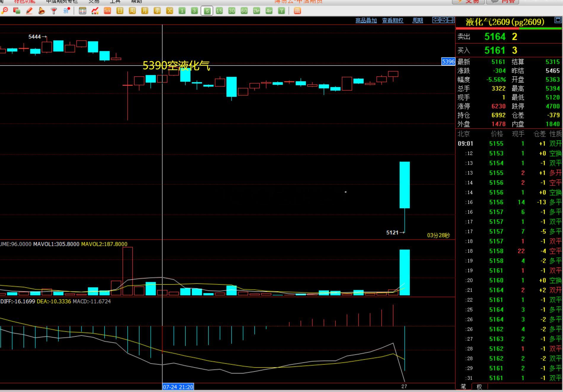
Task: Click the 09:01 tick row priced 5155
Action: pyautogui.click(x=509, y=144)
